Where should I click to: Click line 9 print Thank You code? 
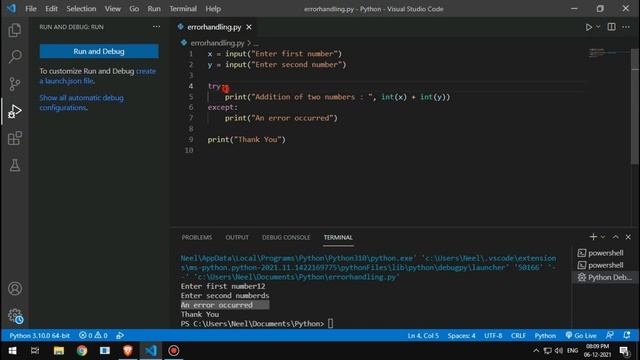(x=247, y=140)
